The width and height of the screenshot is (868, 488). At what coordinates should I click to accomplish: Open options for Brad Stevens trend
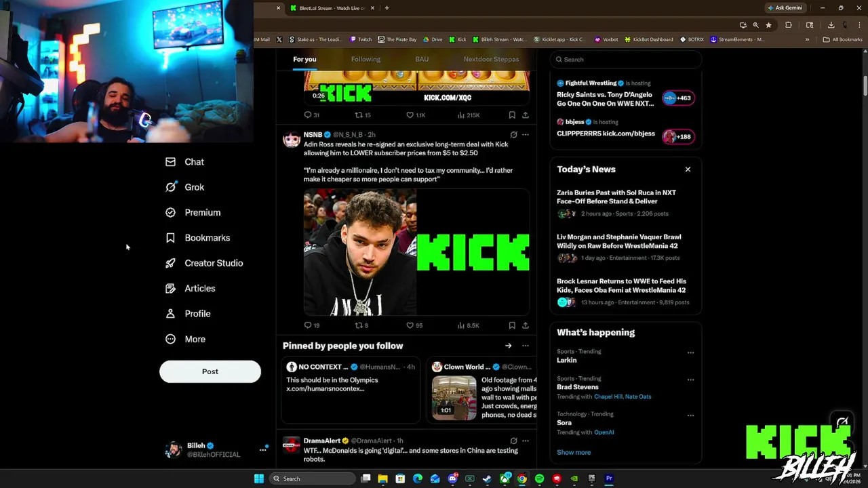click(690, 380)
